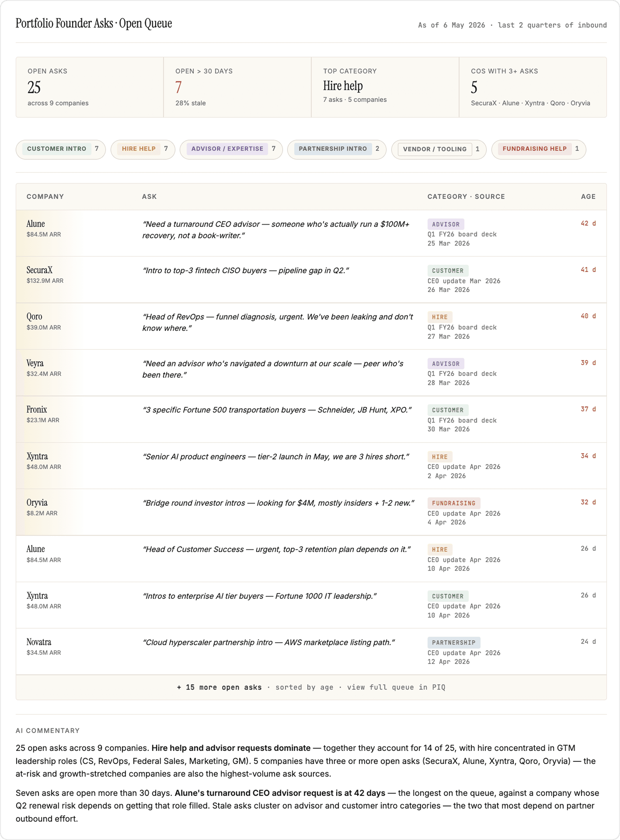Click '$8.2M ARR' under Oryvia
The image size is (620, 840).
coord(42,513)
